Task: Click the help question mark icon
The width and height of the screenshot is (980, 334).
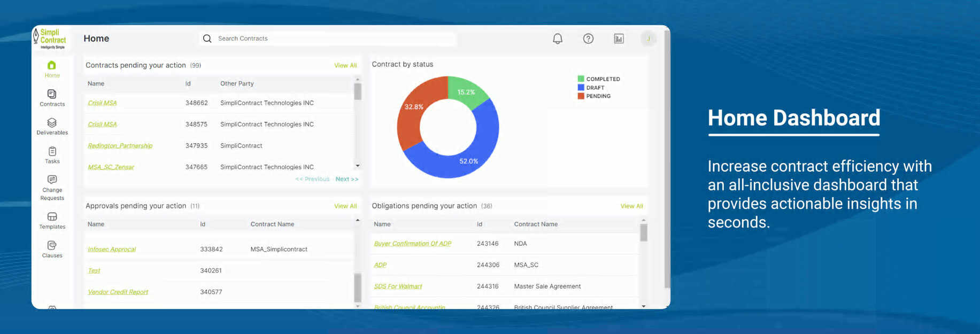Action: point(588,38)
